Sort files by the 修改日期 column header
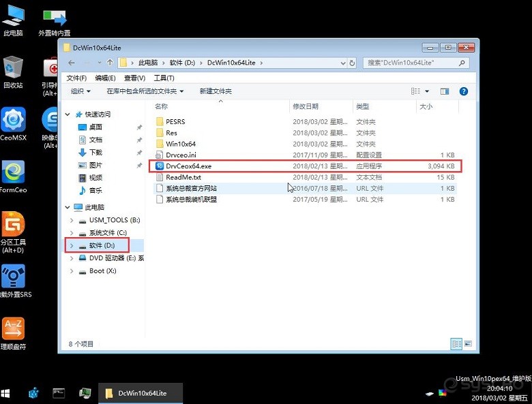This screenshot has height=404, width=532. 306,107
